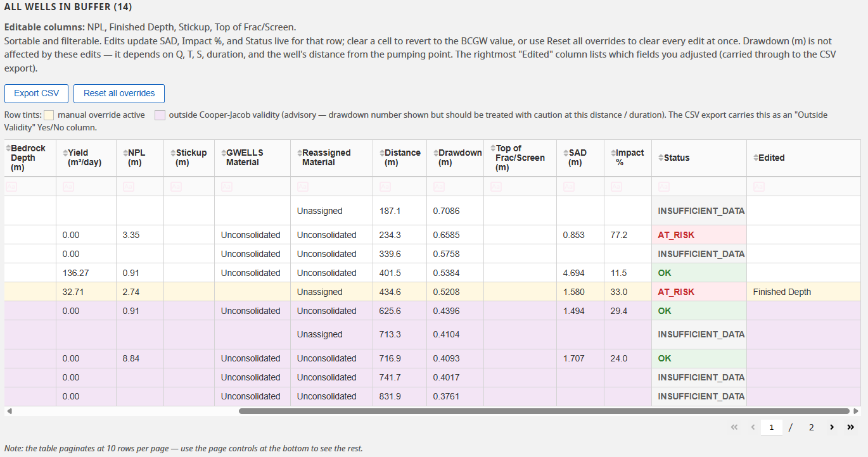Click the Unassigned material in 187.1 m row
This screenshot has height=457, width=868.
[x=319, y=211]
